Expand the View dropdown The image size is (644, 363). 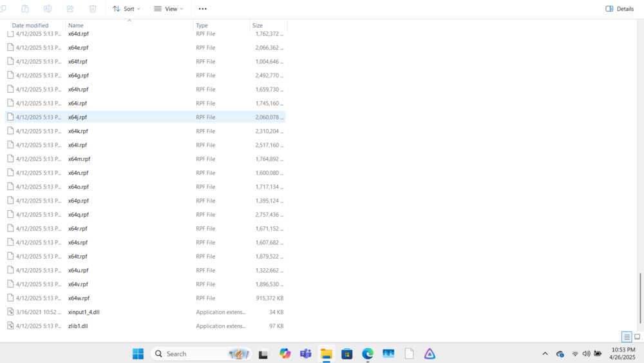168,8
